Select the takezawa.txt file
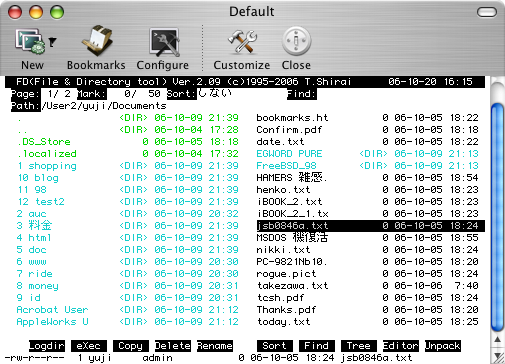 click(x=368, y=286)
